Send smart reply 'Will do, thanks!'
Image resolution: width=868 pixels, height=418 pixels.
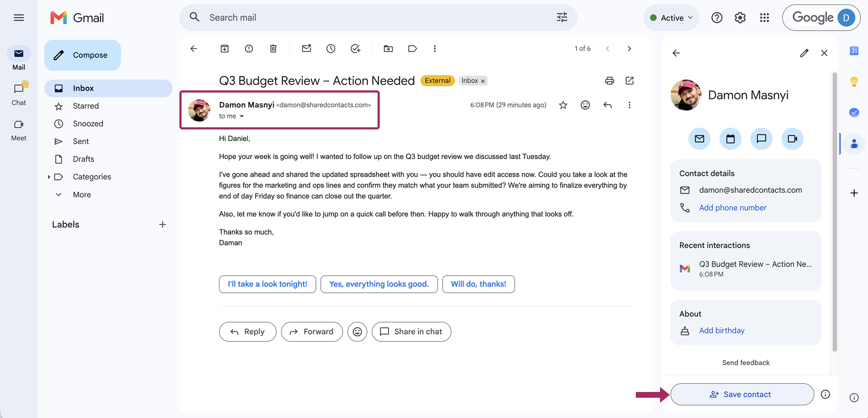tap(478, 284)
